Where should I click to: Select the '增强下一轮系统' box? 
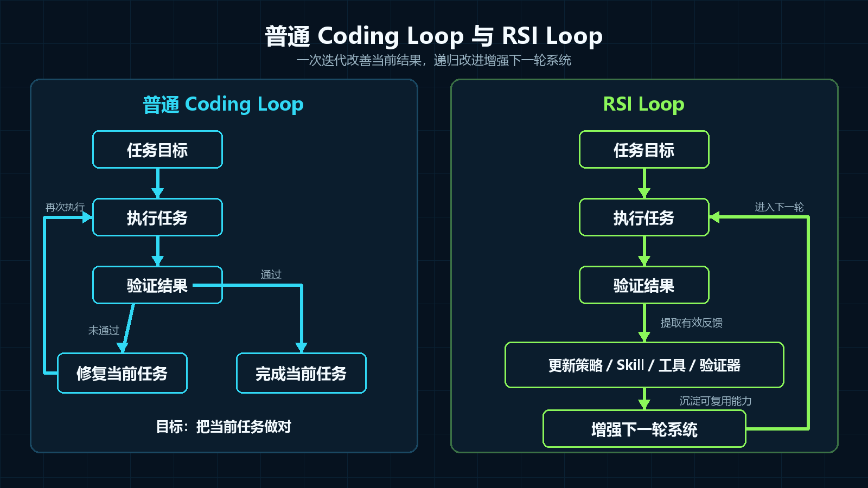(x=644, y=429)
